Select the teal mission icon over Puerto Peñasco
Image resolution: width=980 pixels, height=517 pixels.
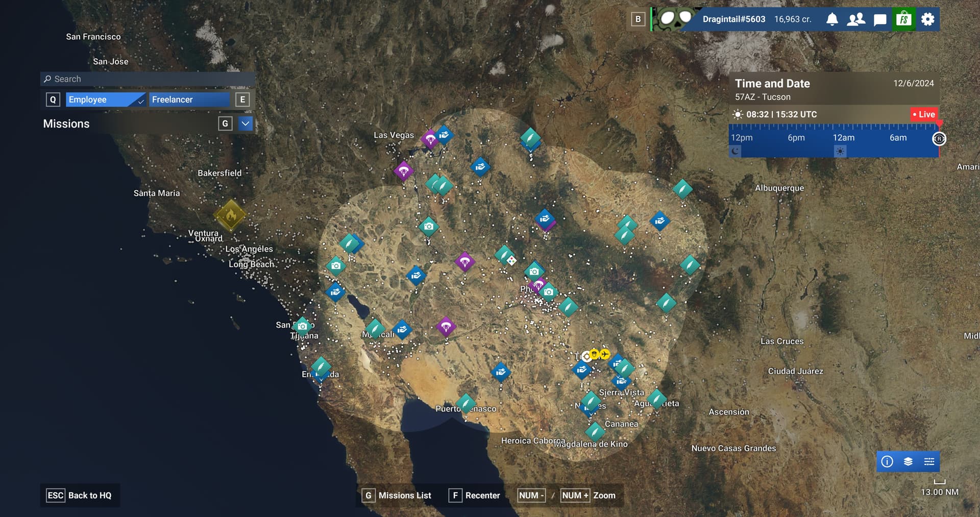pos(465,403)
